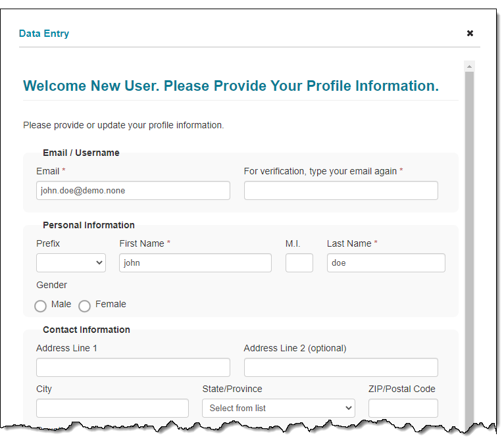Viewport: 504px width, 446px height.
Task: Click the Address Line 2 field
Action: pyautogui.click(x=341, y=368)
